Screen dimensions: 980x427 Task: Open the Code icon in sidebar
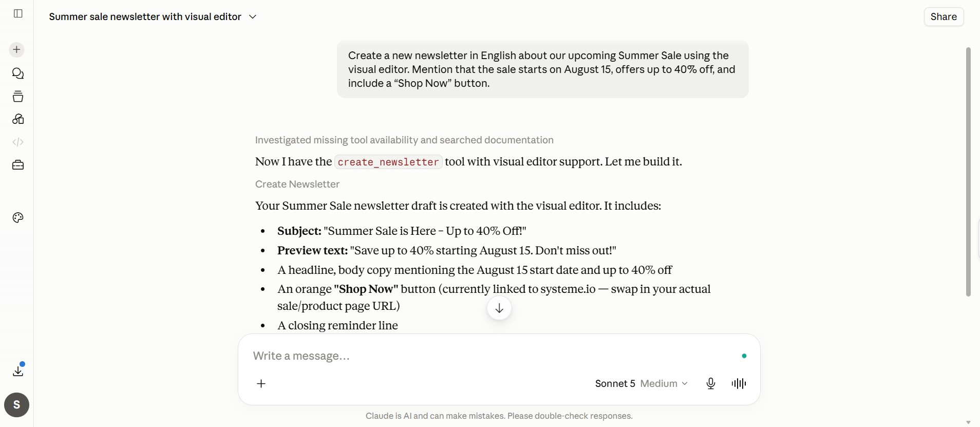click(18, 142)
